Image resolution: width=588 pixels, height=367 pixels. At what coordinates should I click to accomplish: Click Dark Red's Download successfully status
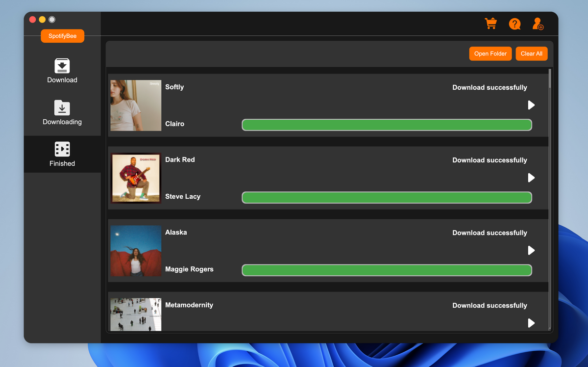[490, 160]
